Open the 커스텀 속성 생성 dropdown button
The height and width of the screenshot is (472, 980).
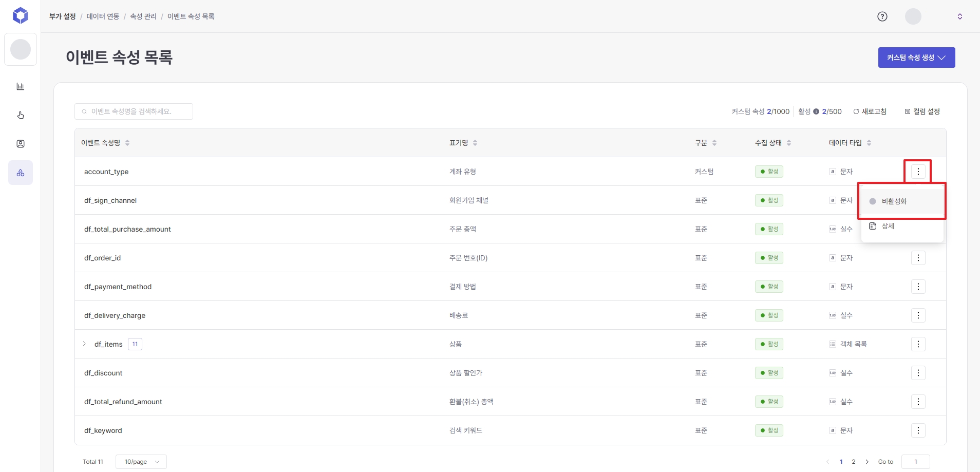tap(916, 58)
